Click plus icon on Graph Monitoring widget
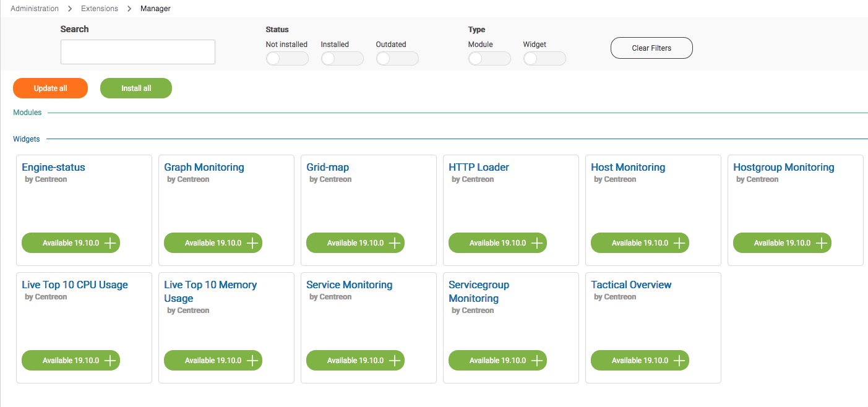The width and height of the screenshot is (868, 407). point(252,243)
